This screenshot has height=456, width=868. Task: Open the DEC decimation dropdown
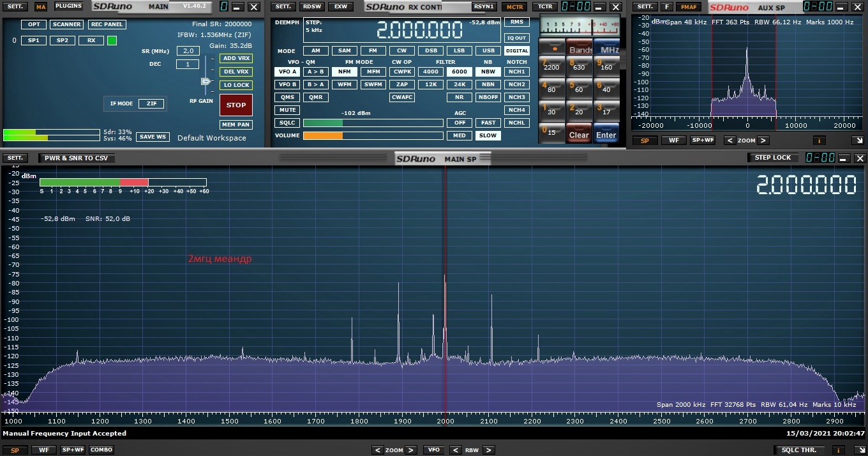pyautogui.click(x=188, y=64)
